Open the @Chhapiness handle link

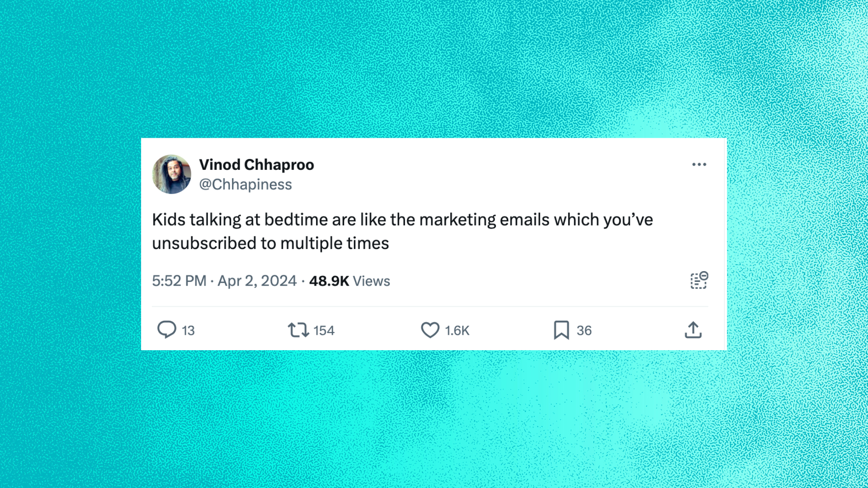pos(245,184)
